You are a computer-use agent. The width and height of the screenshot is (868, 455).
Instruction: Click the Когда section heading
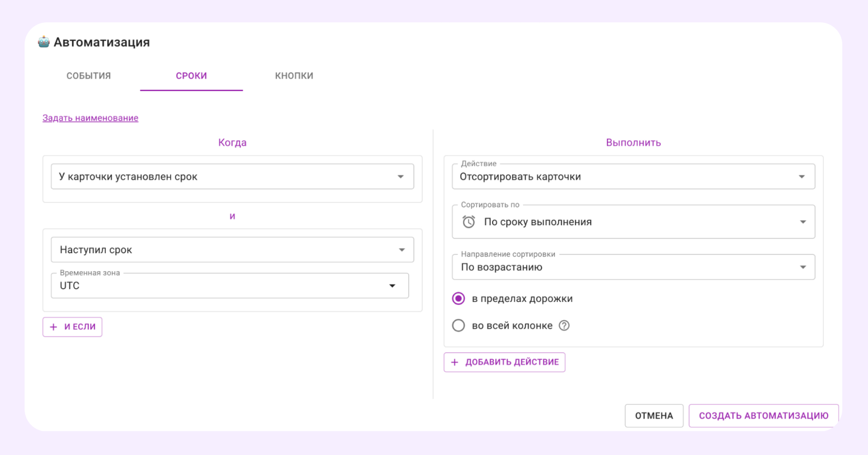click(232, 143)
